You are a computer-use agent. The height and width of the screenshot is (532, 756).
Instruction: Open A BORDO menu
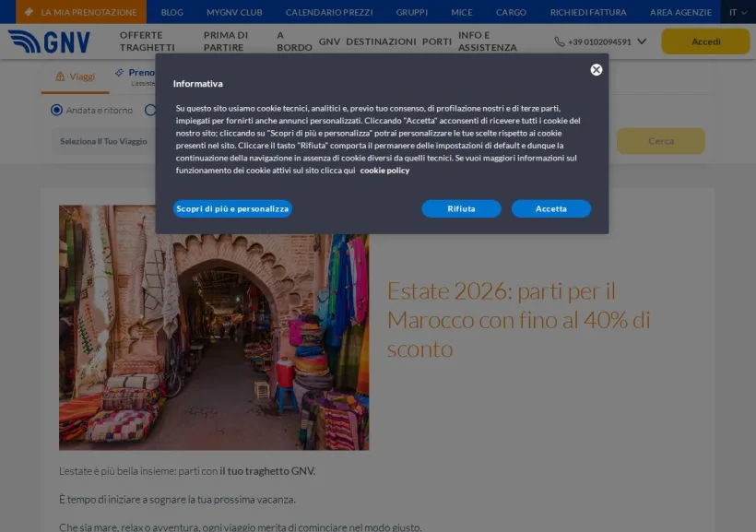point(294,41)
